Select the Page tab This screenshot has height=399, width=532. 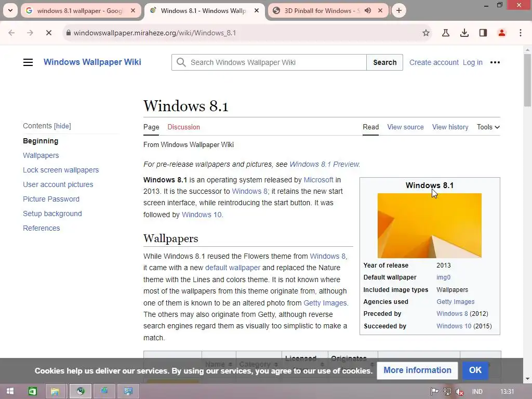coord(151,127)
